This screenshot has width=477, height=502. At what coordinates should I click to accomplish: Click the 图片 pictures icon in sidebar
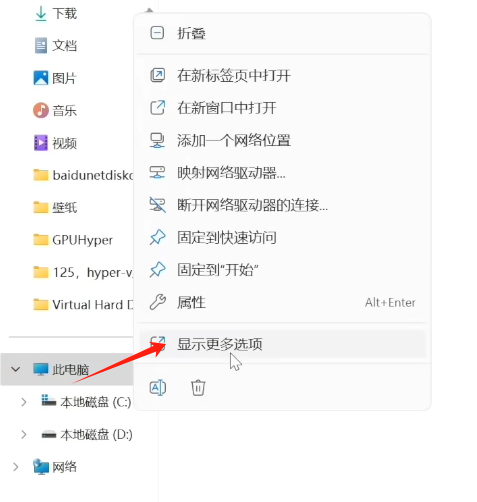(41, 78)
